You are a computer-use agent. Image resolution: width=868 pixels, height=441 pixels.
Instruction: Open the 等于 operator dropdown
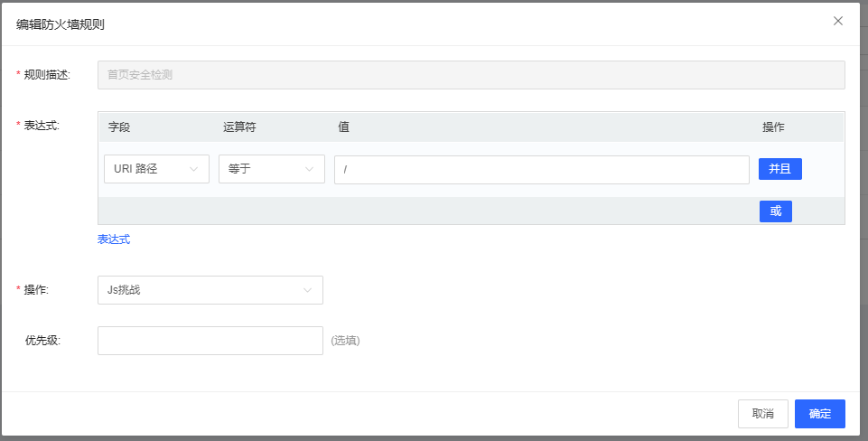272,169
